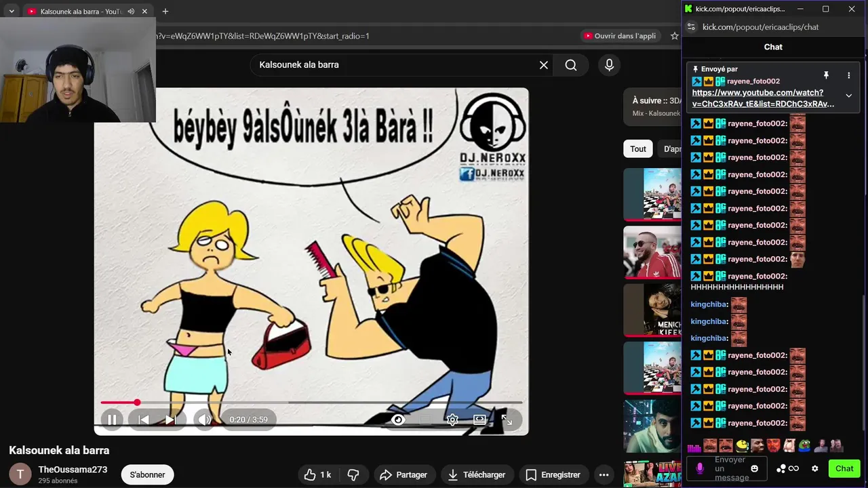Insert the yellow duck emote
This screenshot has height=488, width=868.
(x=742, y=446)
